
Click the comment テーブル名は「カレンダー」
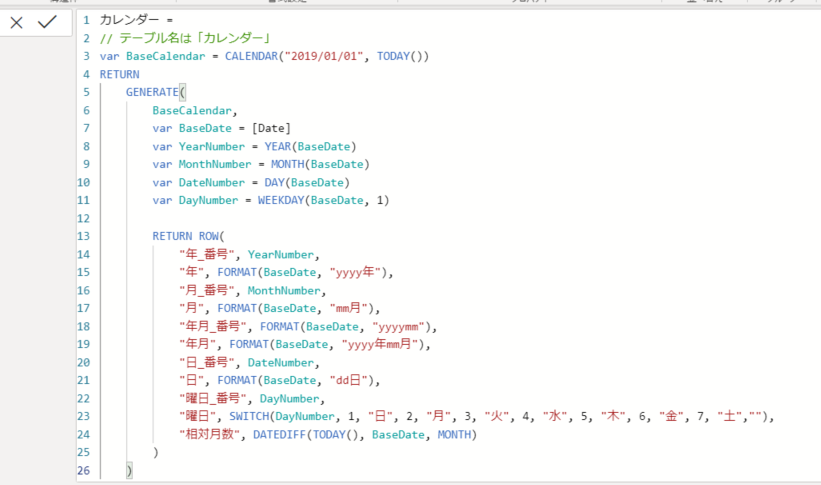[x=195, y=38]
